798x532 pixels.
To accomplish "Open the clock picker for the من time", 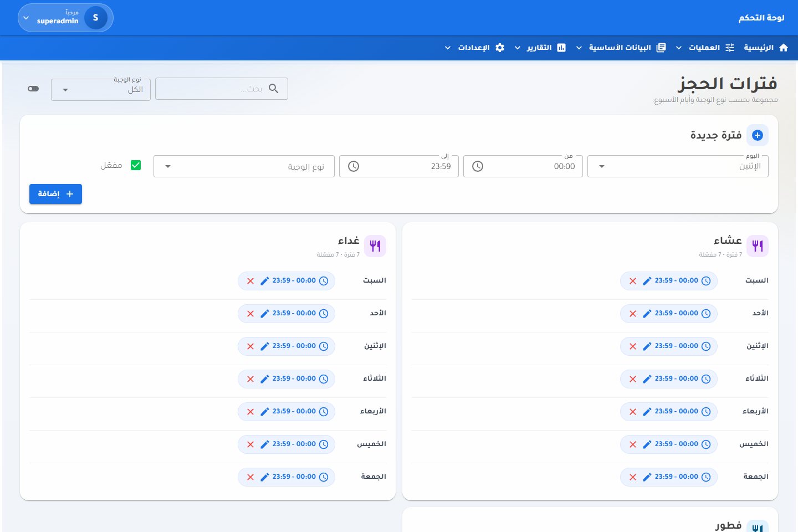I will pos(478,166).
